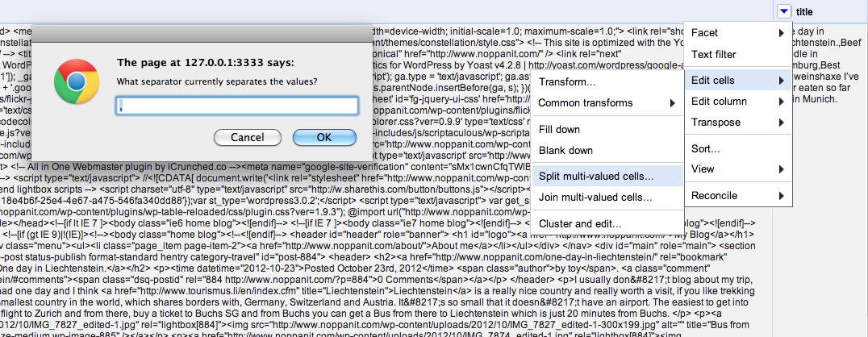Select Fill down option
The height and width of the screenshot is (337, 868).
(607, 130)
